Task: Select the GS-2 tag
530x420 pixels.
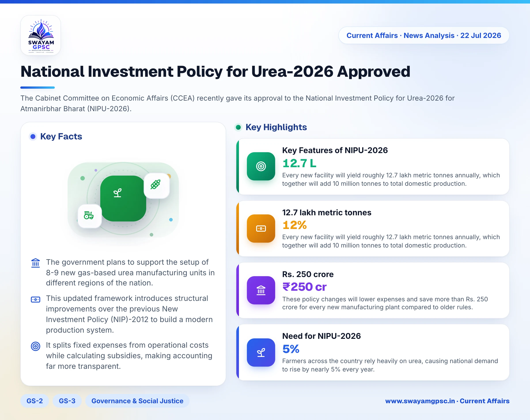Action: click(x=35, y=401)
